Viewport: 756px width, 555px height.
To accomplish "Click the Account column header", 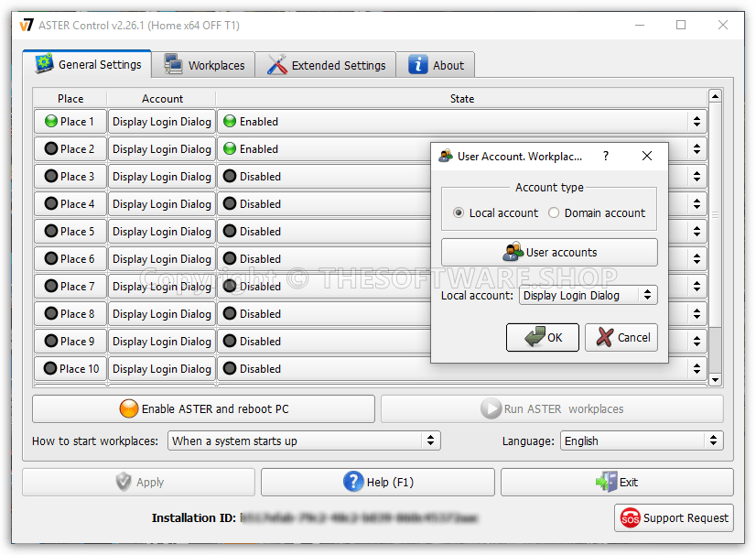I will (x=162, y=98).
